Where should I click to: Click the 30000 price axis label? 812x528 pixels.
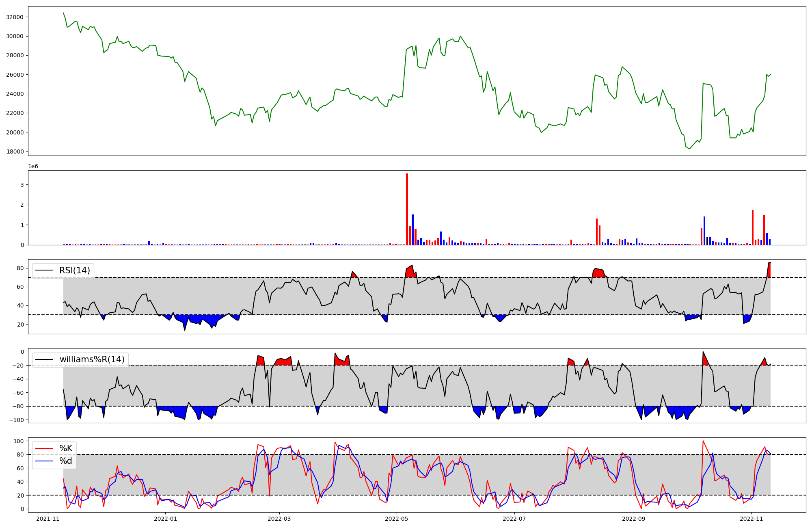(15, 36)
